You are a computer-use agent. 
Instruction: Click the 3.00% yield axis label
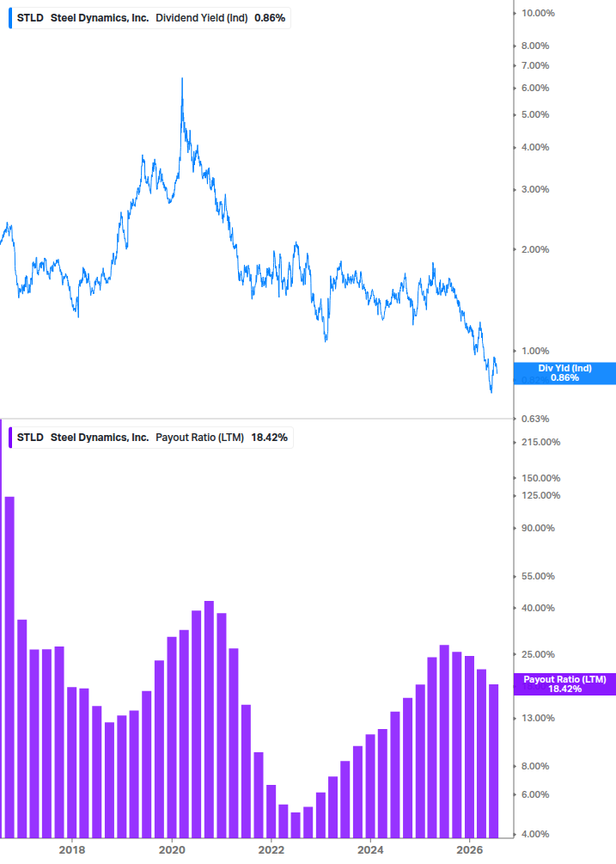[x=535, y=189]
